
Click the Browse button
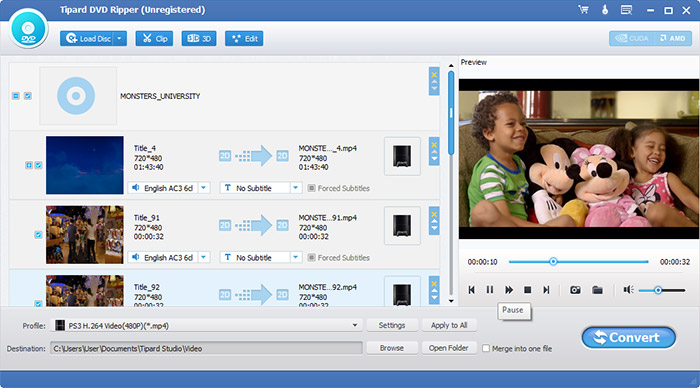392,348
